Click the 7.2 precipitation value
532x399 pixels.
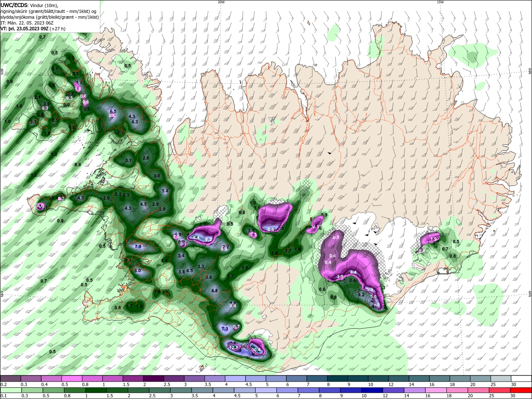[x=226, y=246]
